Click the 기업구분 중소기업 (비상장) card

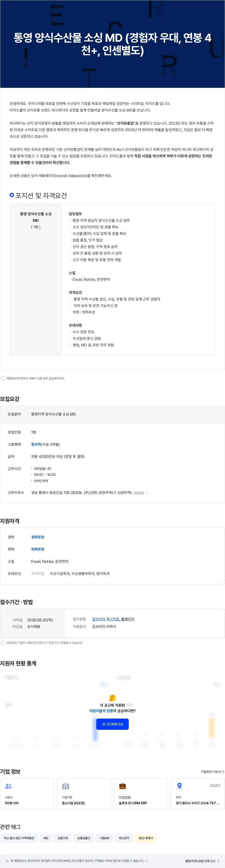(84, 793)
